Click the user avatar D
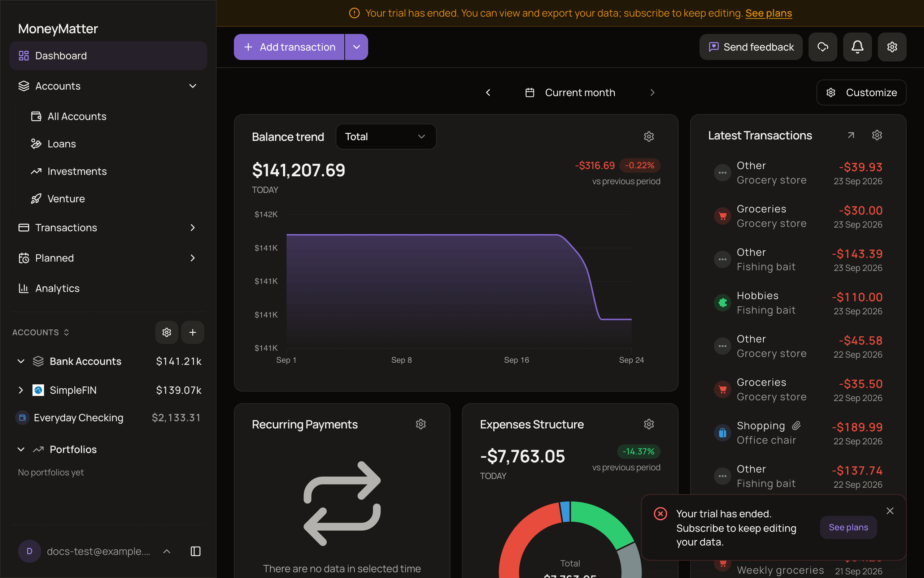This screenshot has width=924, height=578. coord(29,551)
